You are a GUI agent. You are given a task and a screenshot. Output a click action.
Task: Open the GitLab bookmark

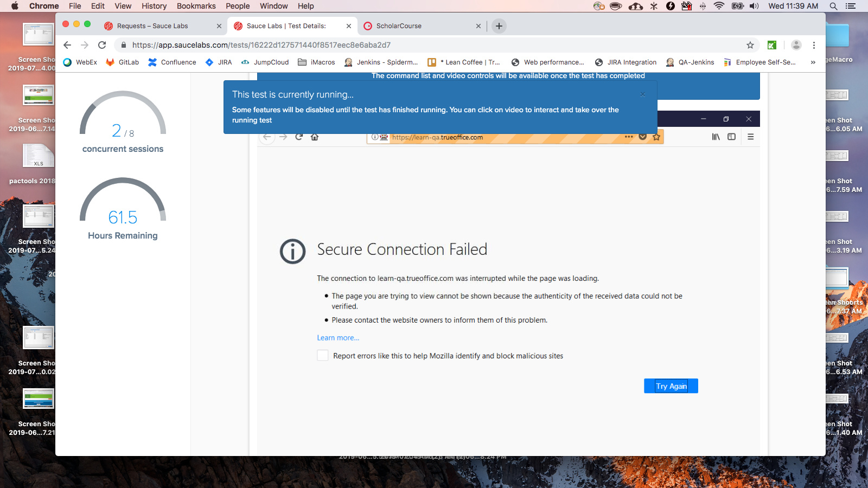pyautogui.click(x=123, y=62)
